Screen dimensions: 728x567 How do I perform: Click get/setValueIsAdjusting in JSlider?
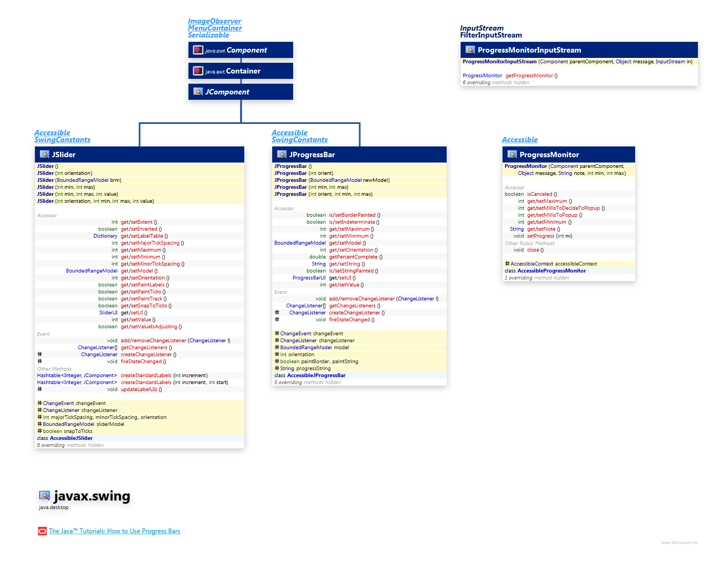(x=149, y=327)
